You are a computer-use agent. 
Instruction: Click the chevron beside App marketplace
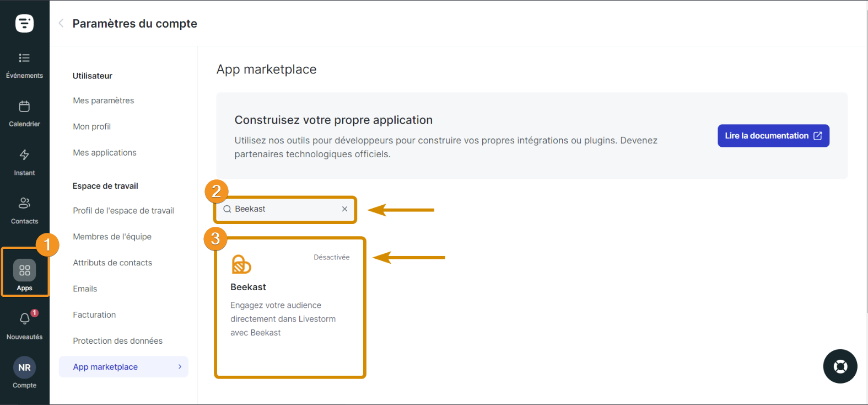[180, 367]
